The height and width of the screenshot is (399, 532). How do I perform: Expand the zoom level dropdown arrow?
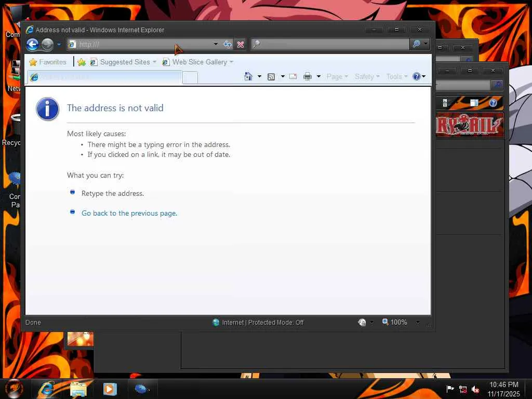click(418, 322)
